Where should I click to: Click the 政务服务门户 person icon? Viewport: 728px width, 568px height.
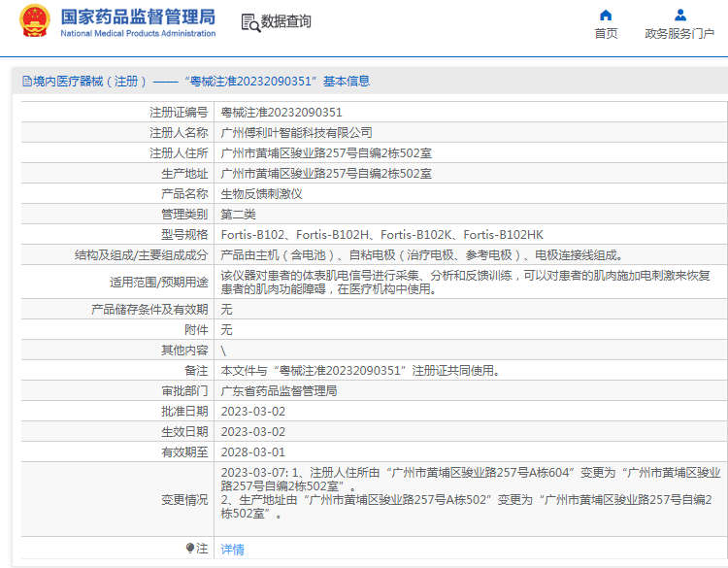tap(680, 16)
